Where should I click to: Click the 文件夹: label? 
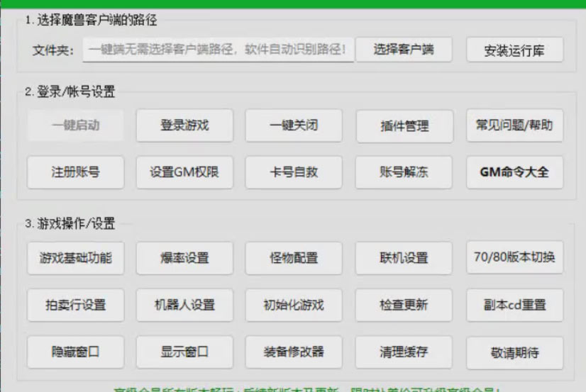(53, 50)
